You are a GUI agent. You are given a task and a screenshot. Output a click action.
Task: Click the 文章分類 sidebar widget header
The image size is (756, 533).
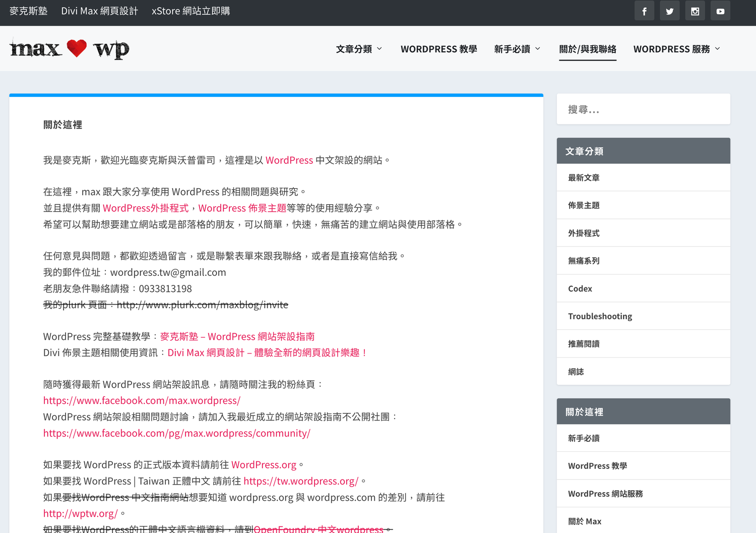[643, 151]
